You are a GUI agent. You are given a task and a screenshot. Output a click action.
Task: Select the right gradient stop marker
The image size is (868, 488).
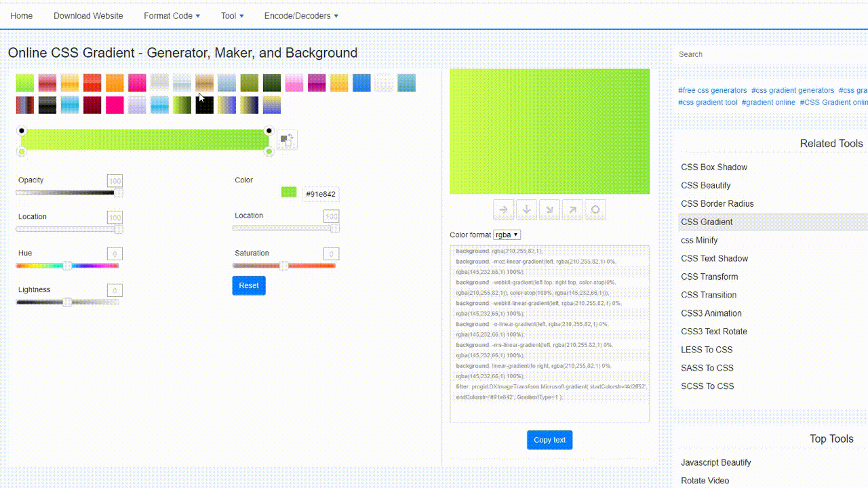(269, 130)
